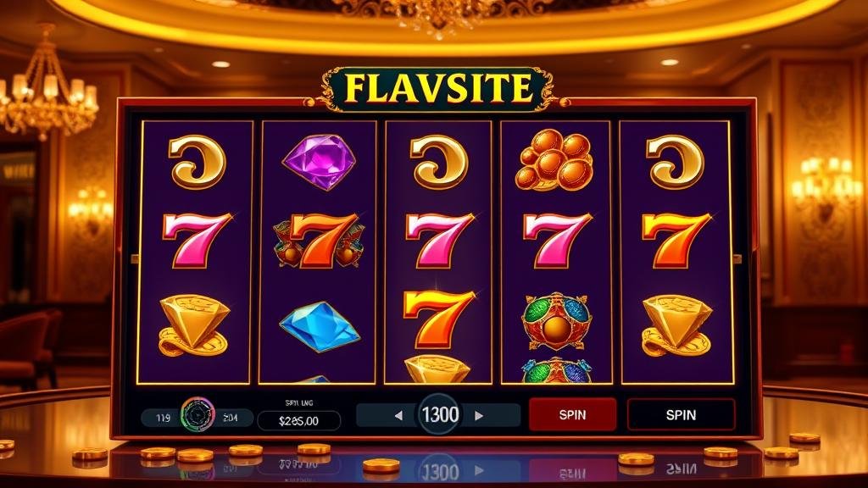Select the FLAVSITE title banner

coord(437,88)
